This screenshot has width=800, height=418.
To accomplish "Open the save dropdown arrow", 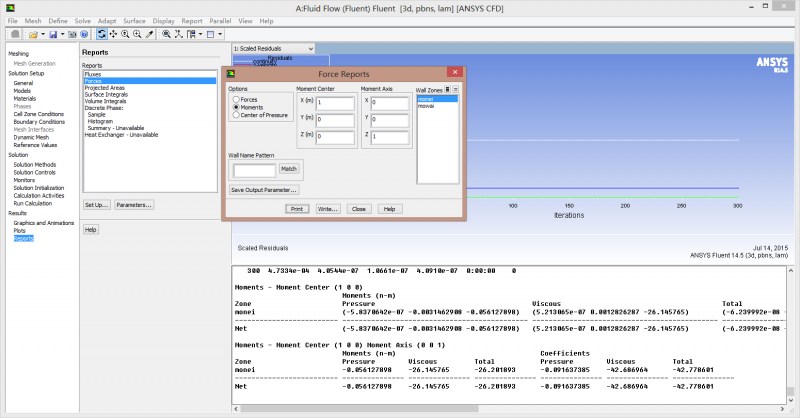I will 62,34.
